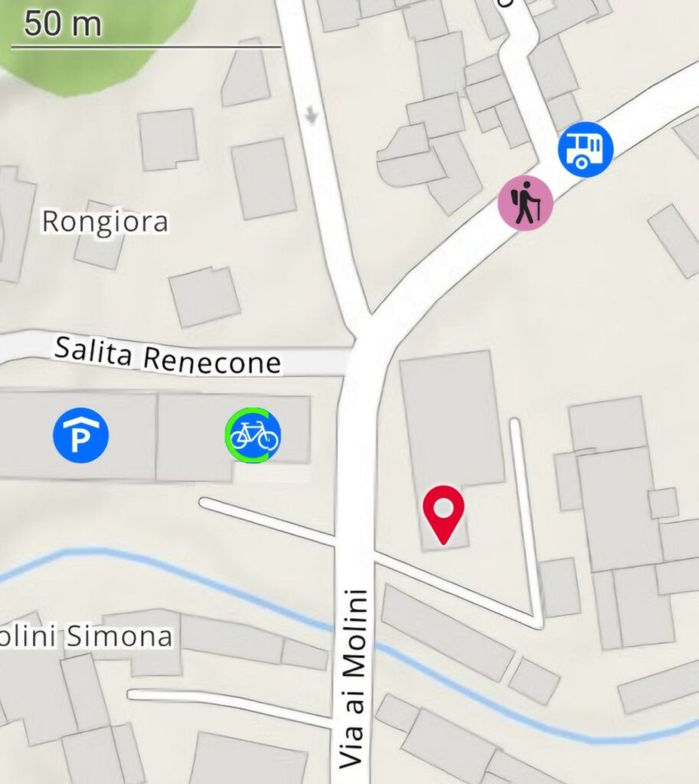The image size is (699, 784).
Task: Select the red location pin
Action: click(443, 514)
